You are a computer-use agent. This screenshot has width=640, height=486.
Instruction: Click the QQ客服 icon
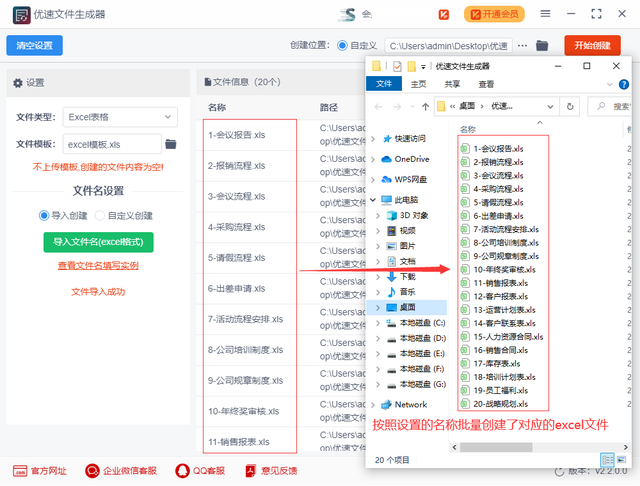click(183, 469)
